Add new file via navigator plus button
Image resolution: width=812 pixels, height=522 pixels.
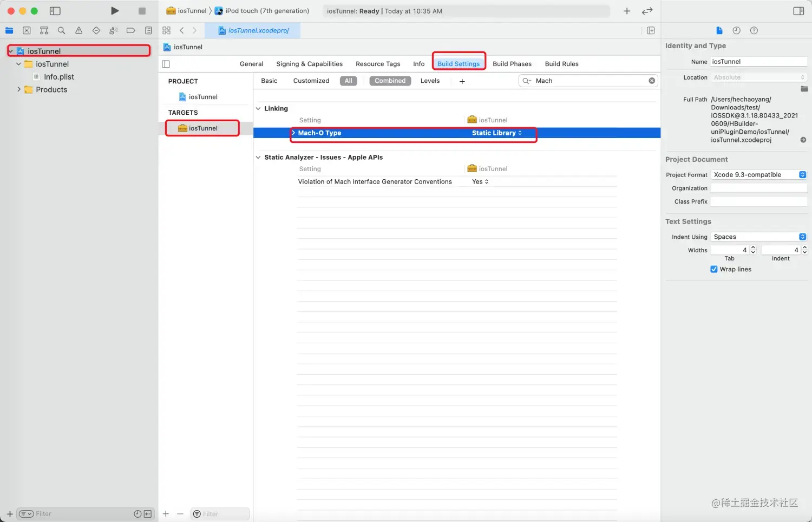[10, 514]
